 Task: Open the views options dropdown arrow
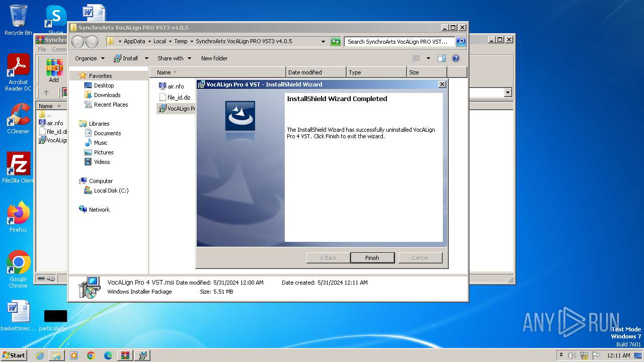click(428, 58)
